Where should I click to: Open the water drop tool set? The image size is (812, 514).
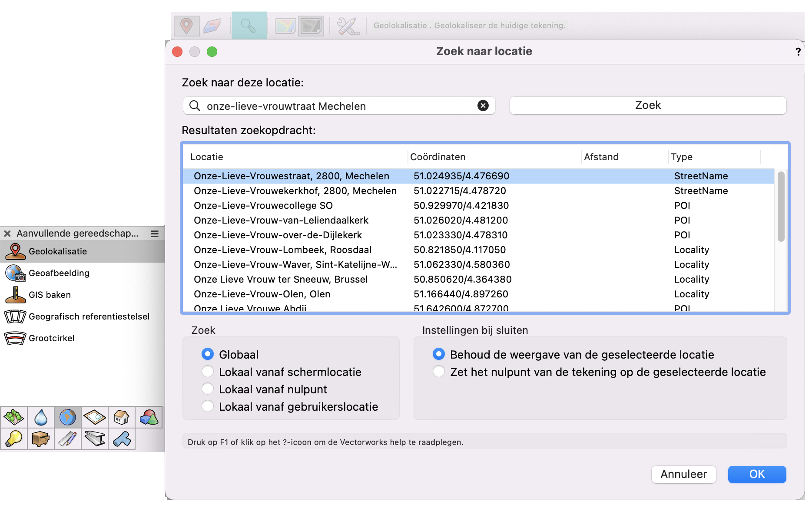41,418
